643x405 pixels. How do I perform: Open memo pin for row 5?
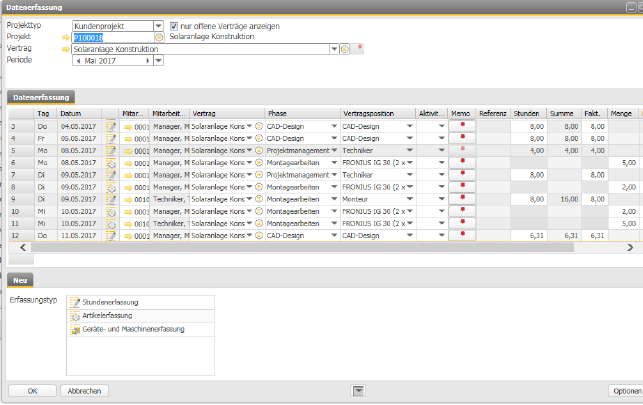(462, 150)
